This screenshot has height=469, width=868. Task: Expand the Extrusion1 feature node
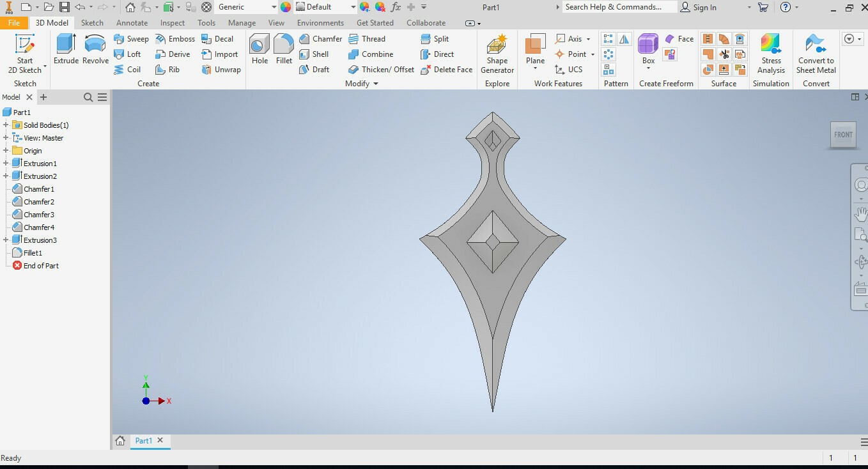[x=6, y=164]
